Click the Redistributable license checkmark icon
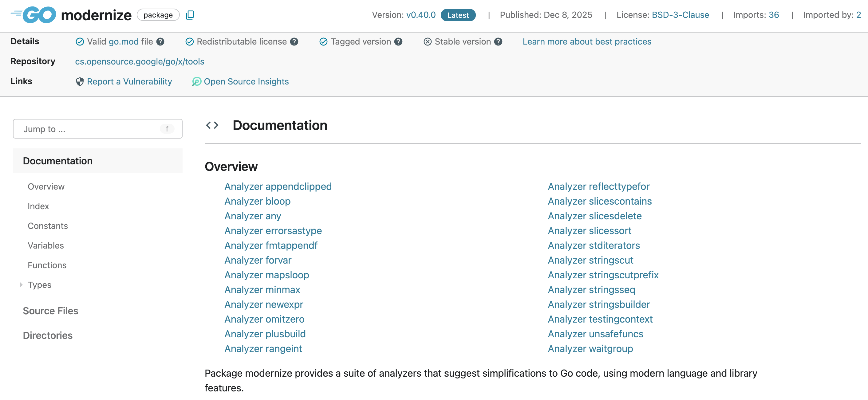868x400 pixels. [190, 41]
